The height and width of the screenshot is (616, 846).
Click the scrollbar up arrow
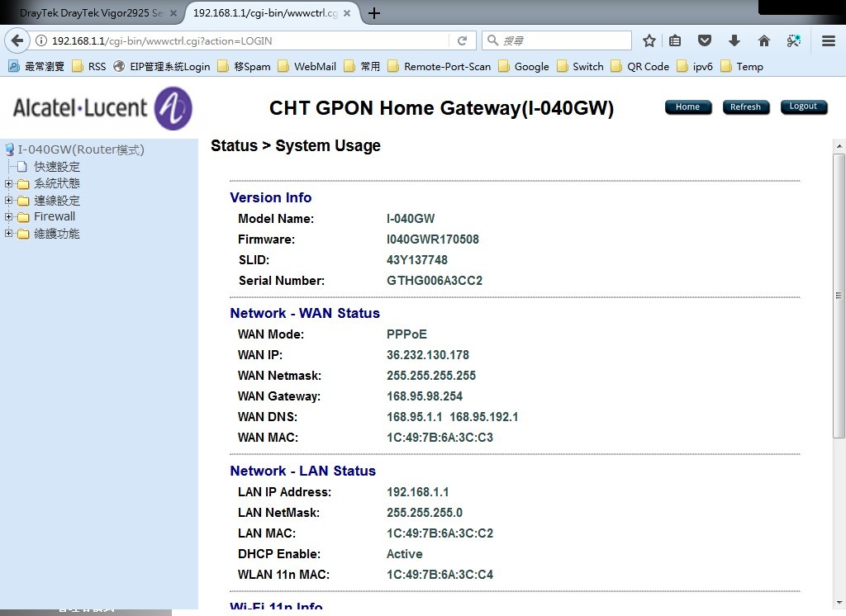(839, 145)
